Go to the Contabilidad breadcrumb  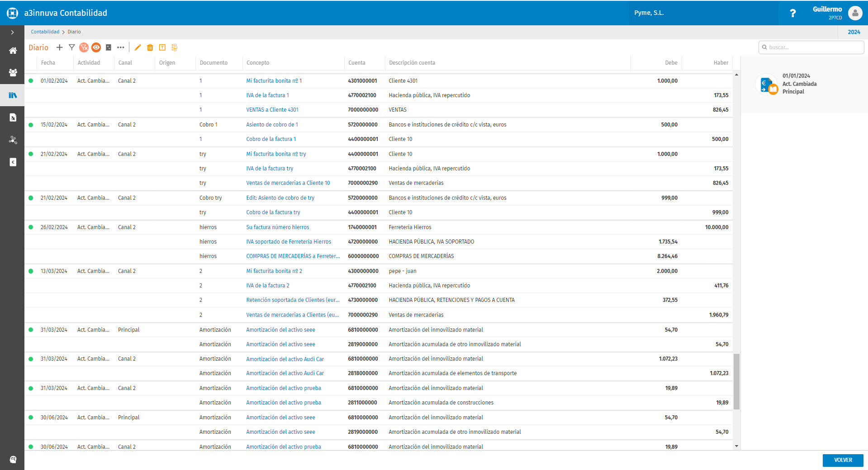(x=45, y=32)
